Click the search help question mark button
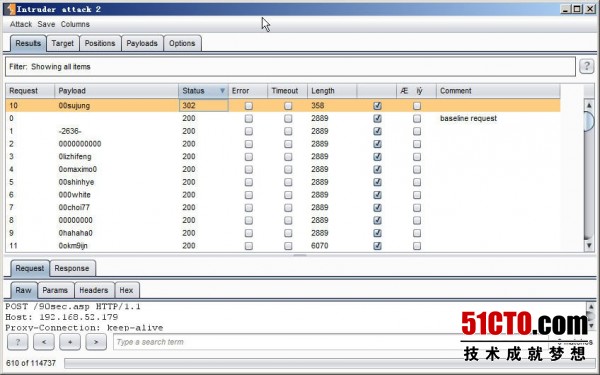The height and width of the screenshot is (375, 600). (x=17, y=342)
